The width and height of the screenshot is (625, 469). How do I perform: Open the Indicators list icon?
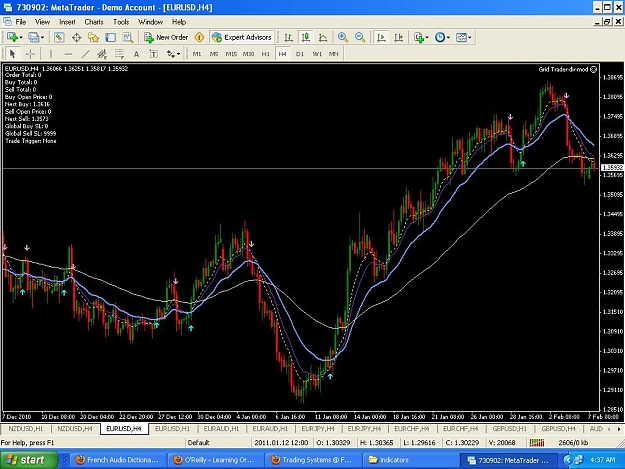click(x=419, y=37)
